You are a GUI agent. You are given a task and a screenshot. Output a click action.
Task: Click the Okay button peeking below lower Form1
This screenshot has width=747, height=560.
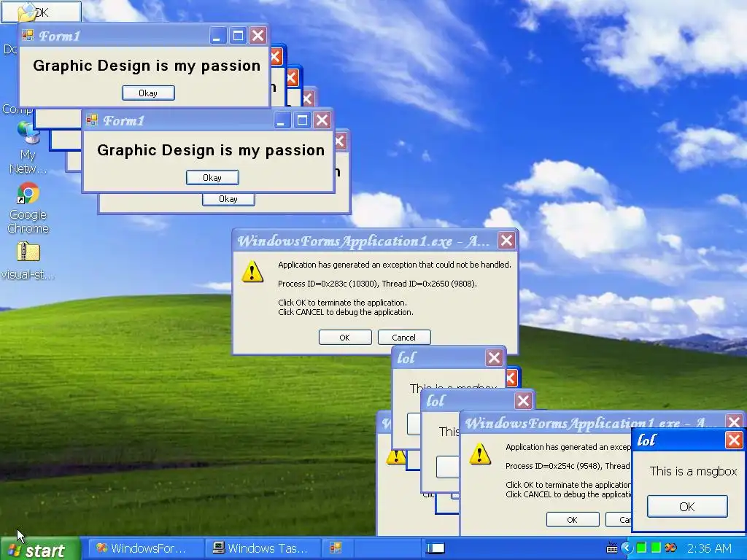coord(228,200)
